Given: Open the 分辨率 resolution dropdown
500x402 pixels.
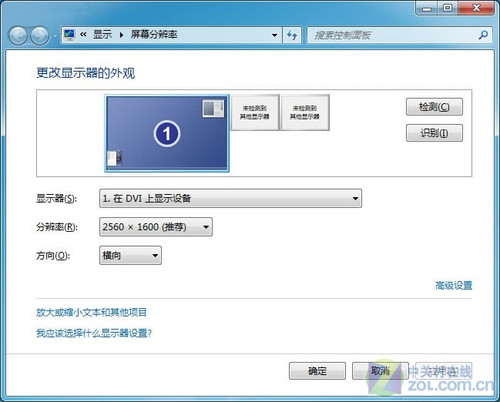Looking at the screenshot, I should point(156,227).
